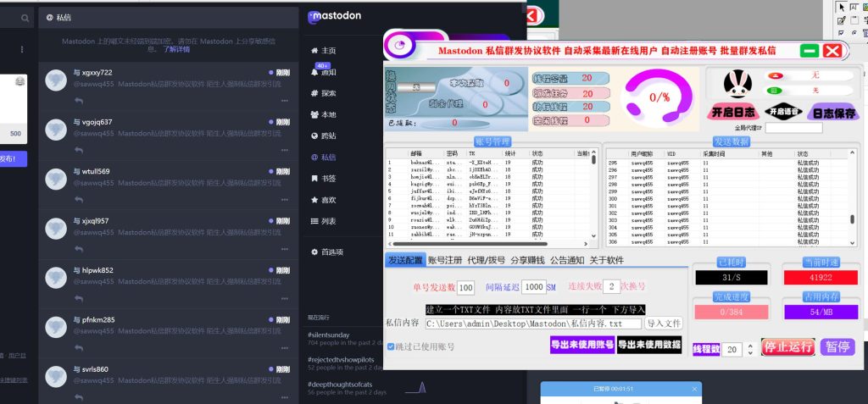Click the 导入文件 button
Image resolution: width=868 pixels, height=404 pixels.
664,323
